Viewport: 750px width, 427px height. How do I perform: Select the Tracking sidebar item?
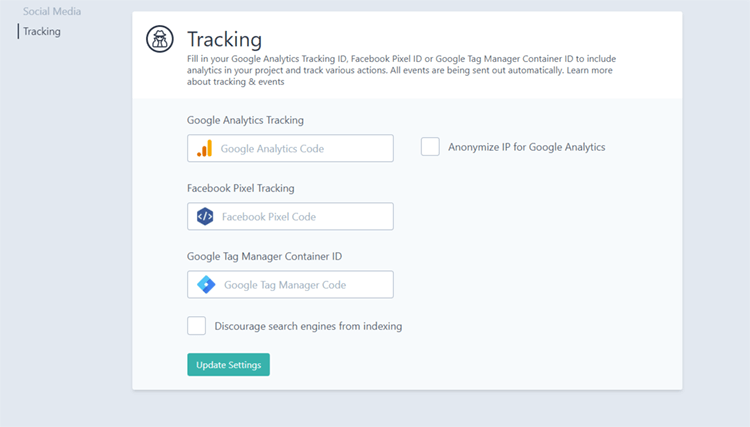(x=42, y=32)
